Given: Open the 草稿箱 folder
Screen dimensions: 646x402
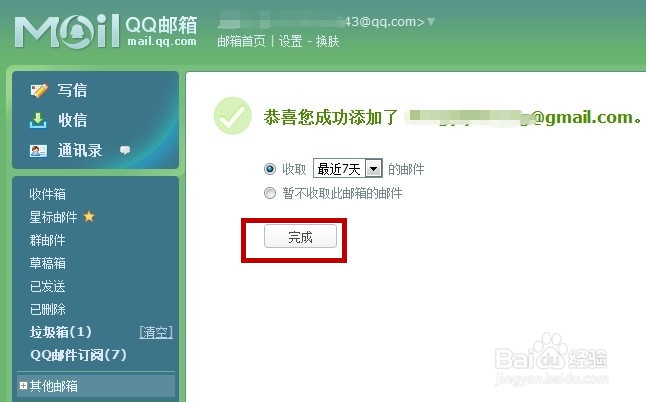Looking at the screenshot, I should tap(47, 263).
